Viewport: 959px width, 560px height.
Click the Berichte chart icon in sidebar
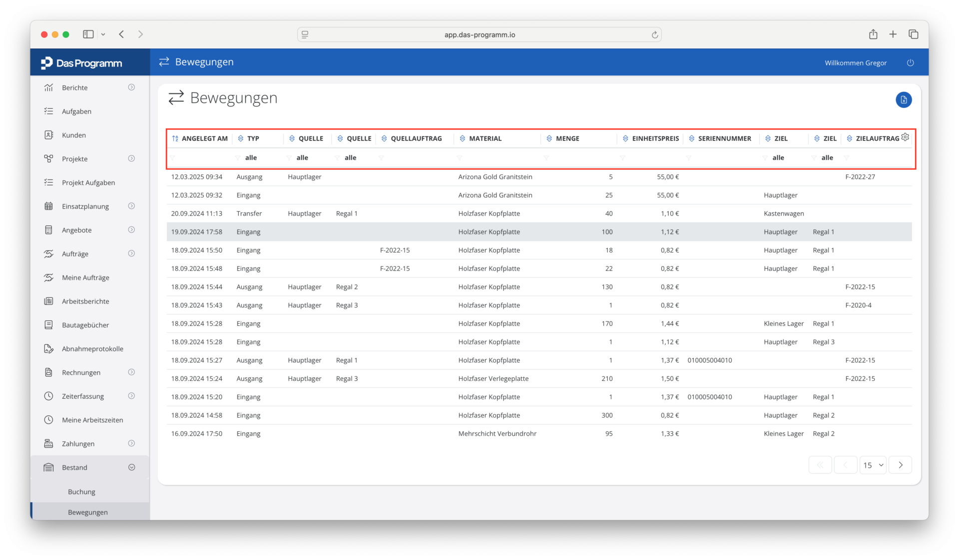click(48, 88)
